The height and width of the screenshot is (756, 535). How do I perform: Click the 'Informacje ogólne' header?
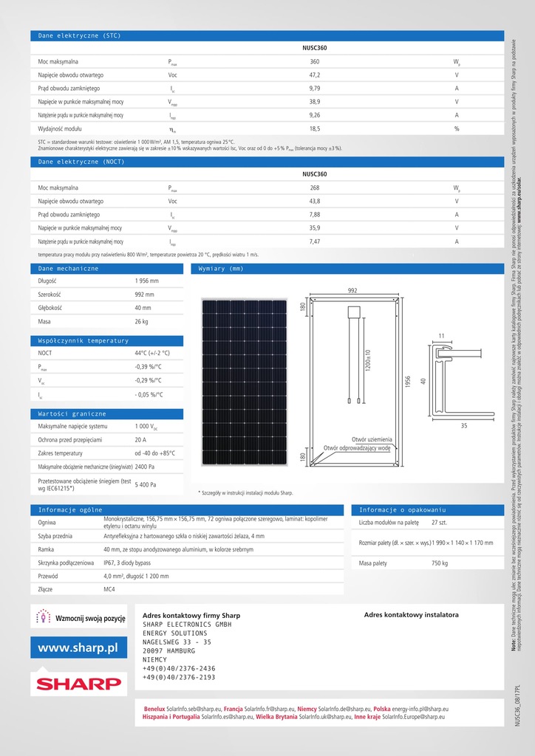(187, 510)
